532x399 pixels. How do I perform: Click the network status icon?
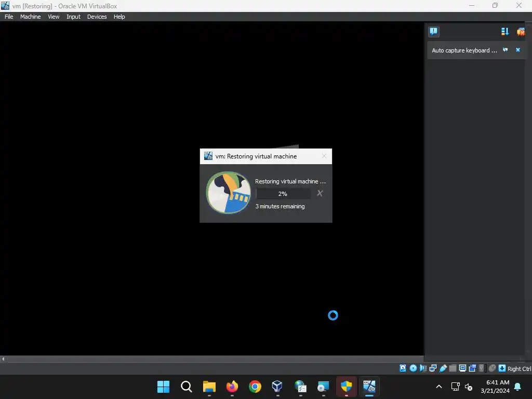pos(433,368)
